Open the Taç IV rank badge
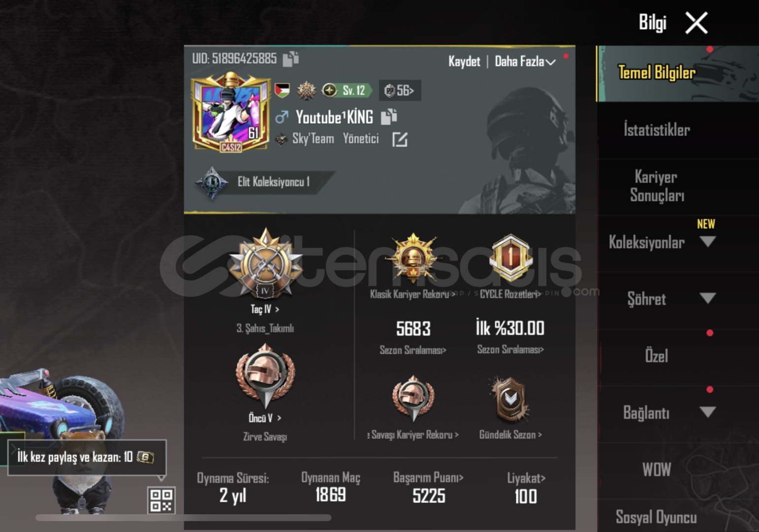 [265, 263]
